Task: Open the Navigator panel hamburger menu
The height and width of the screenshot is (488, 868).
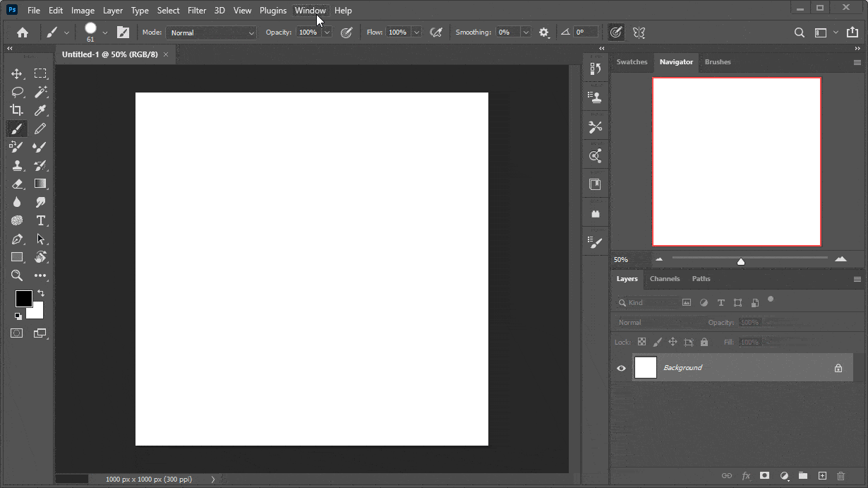Action: (857, 62)
